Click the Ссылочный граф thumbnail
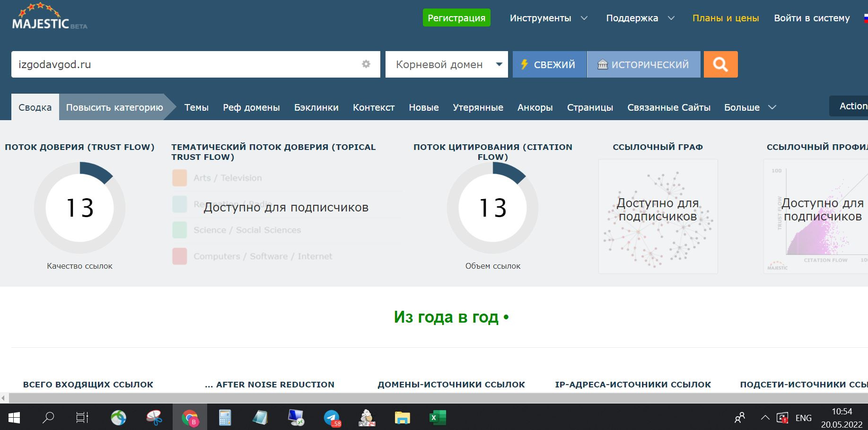The width and height of the screenshot is (868, 430). pyautogui.click(x=658, y=216)
